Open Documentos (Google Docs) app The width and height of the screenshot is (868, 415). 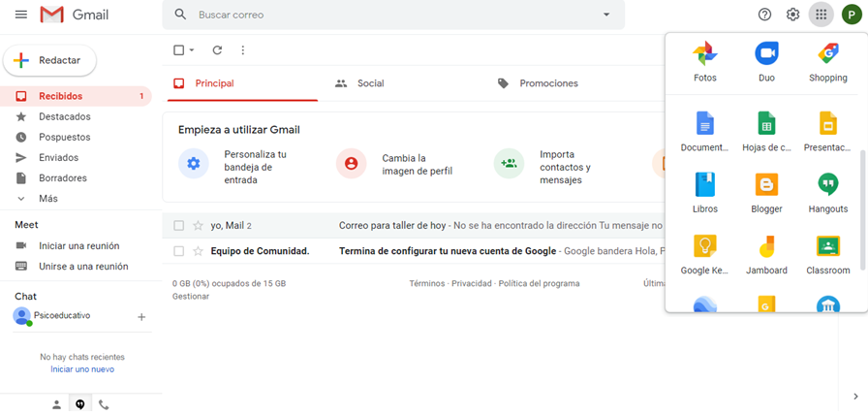click(x=704, y=131)
